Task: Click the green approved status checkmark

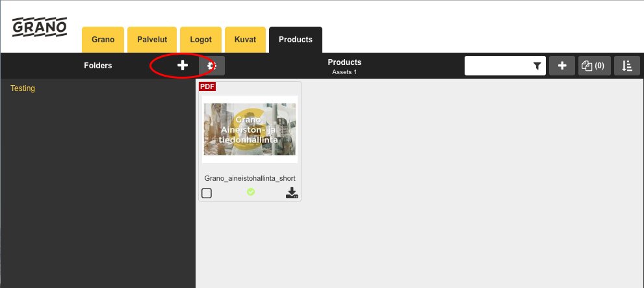Action: [251, 191]
